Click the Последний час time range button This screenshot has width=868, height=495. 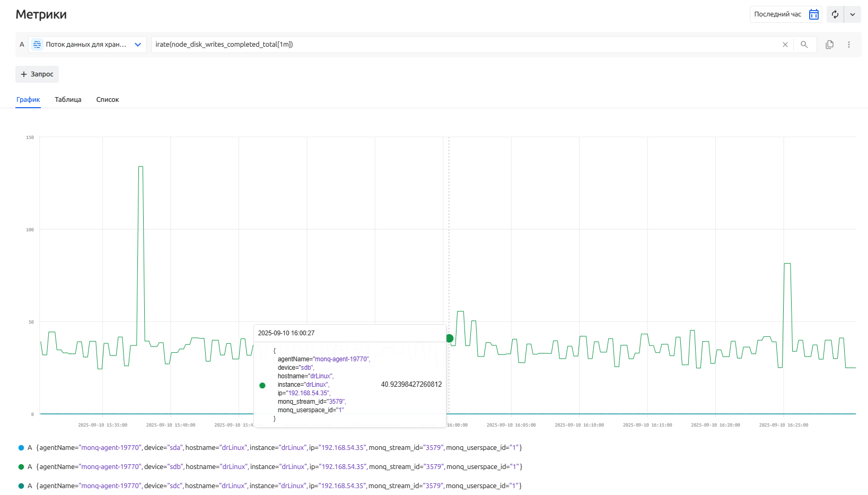(777, 14)
